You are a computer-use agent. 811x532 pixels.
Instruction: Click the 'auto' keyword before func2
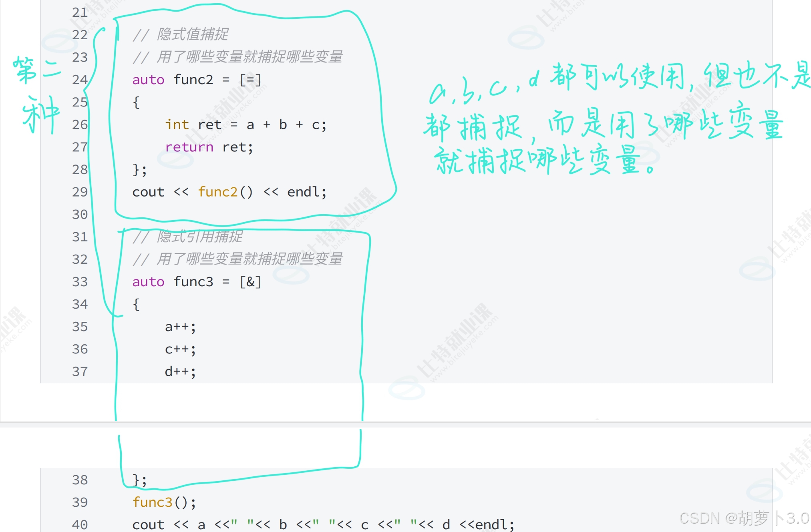(x=148, y=80)
